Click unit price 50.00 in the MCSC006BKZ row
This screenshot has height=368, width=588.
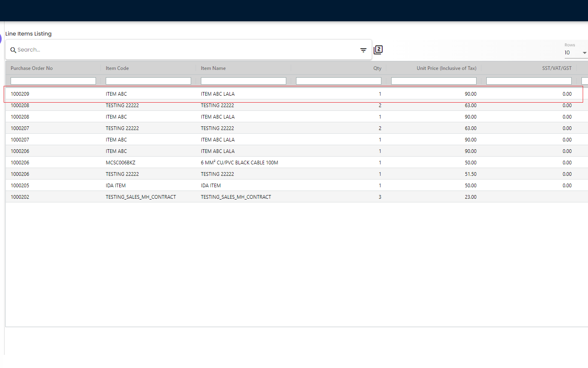(x=470, y=163)
